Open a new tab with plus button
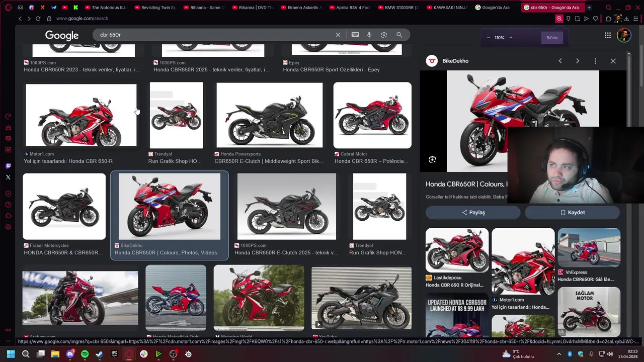Screen dimensions: 644x362 coord(589,8)
